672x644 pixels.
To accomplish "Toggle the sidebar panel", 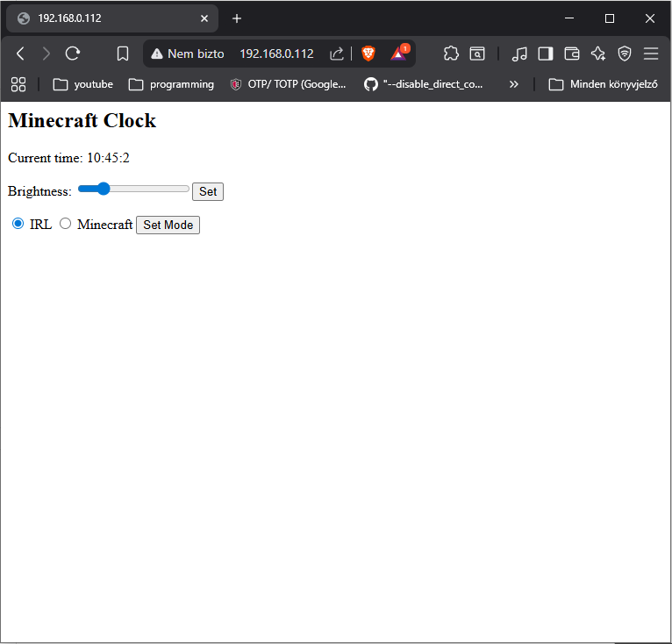I will (x=546, y=54).
